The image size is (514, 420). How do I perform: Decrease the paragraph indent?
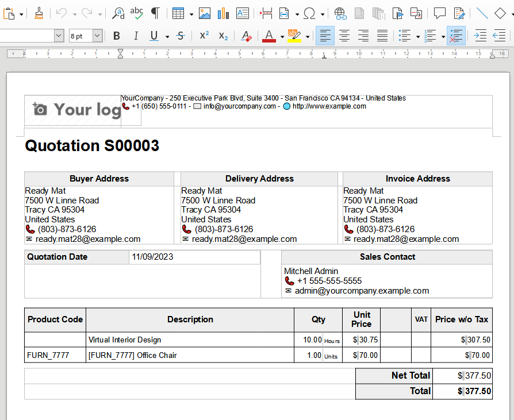coord(499,36)
